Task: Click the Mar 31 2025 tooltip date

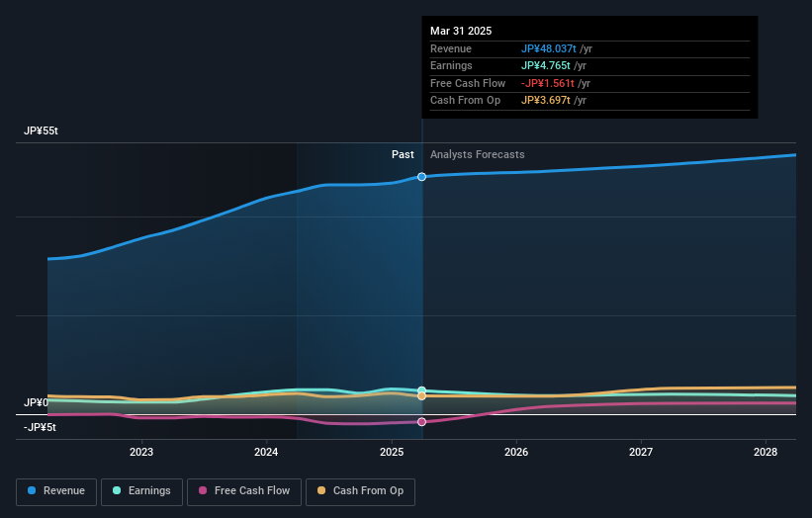Action: point(461,31)
